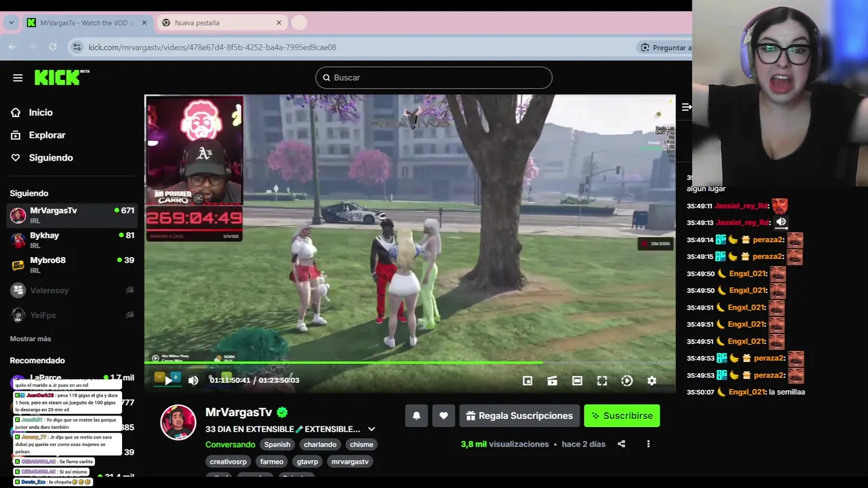Select the charlando tag
868x488 pixels.
click(320, 445)
